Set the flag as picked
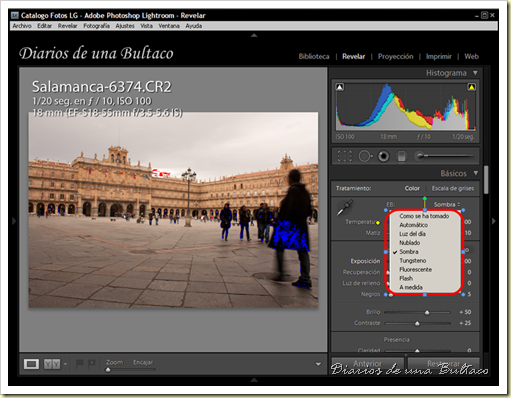Image resolution: width=511 pixels, height=398 pixels. tap(79, 363)
